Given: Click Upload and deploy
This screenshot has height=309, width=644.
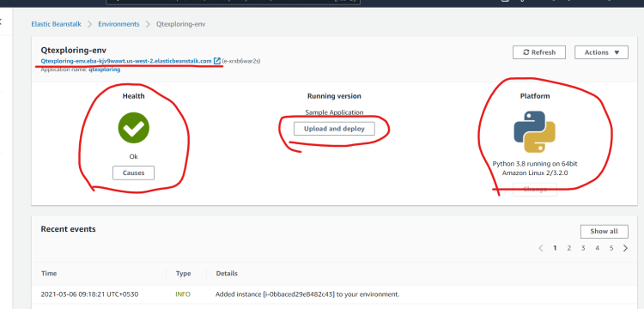Looking at the screenshot, I should 334,129.
